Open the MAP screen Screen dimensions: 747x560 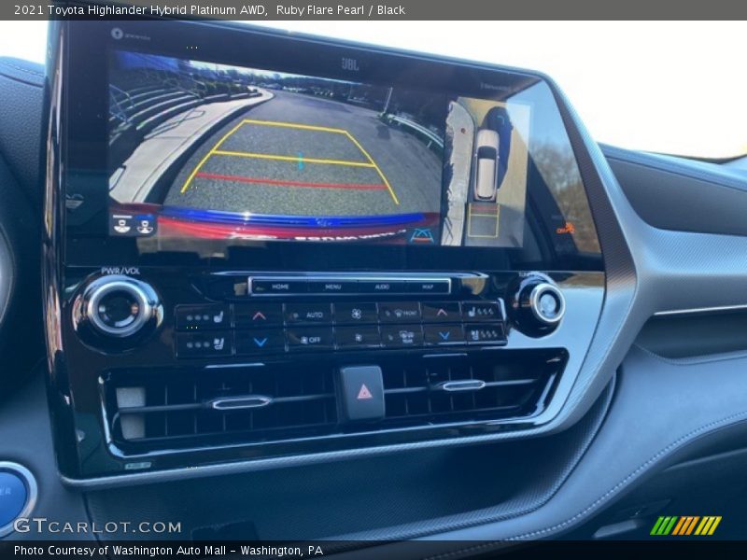click(x=427, y=287)
